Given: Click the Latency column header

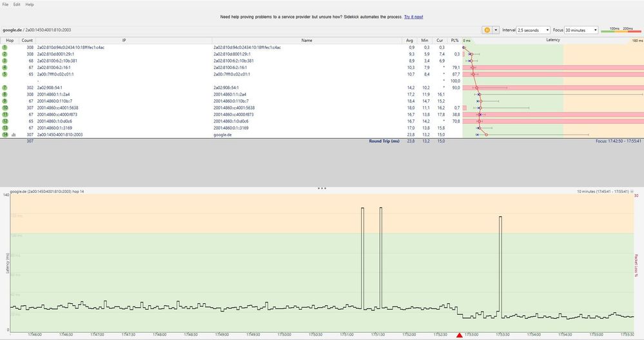Looking at the screenshot, I should click(553, 40).
